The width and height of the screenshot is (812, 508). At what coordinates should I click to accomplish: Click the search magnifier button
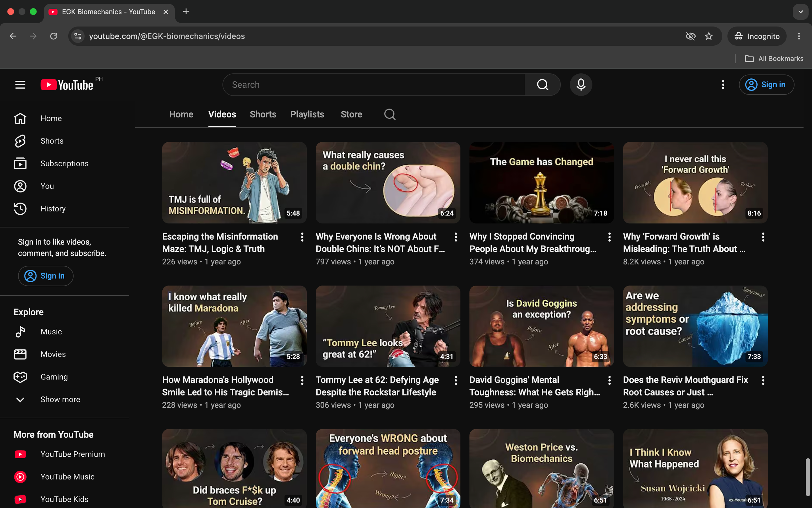543,85
